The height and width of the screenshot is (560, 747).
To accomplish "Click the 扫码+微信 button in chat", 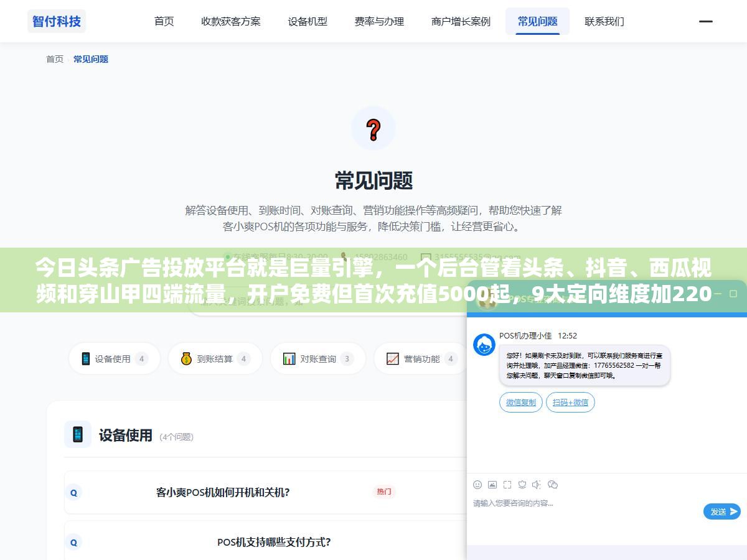I will click(x=570, y=402).
